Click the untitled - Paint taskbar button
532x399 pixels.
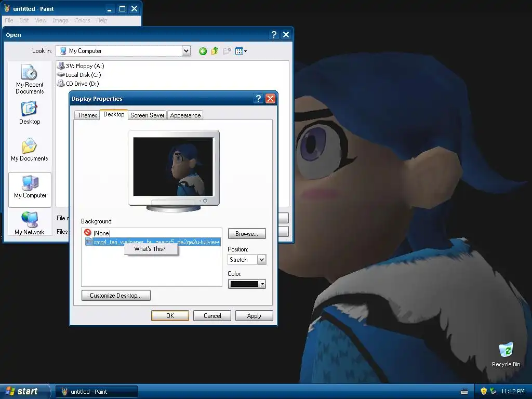[x=97, y=392]
